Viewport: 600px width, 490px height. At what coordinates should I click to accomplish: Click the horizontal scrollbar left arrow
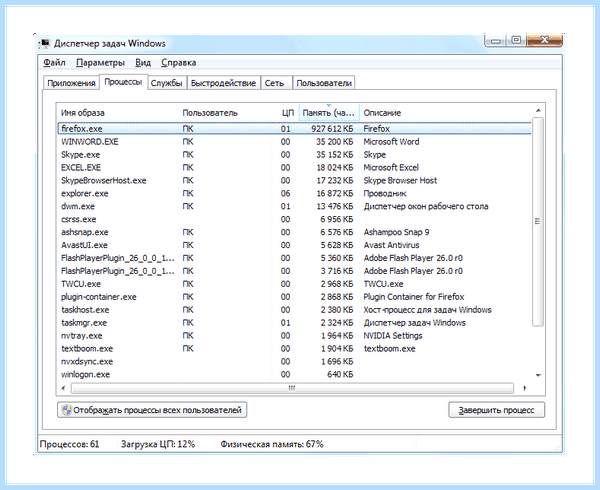(x=64, y=388)
